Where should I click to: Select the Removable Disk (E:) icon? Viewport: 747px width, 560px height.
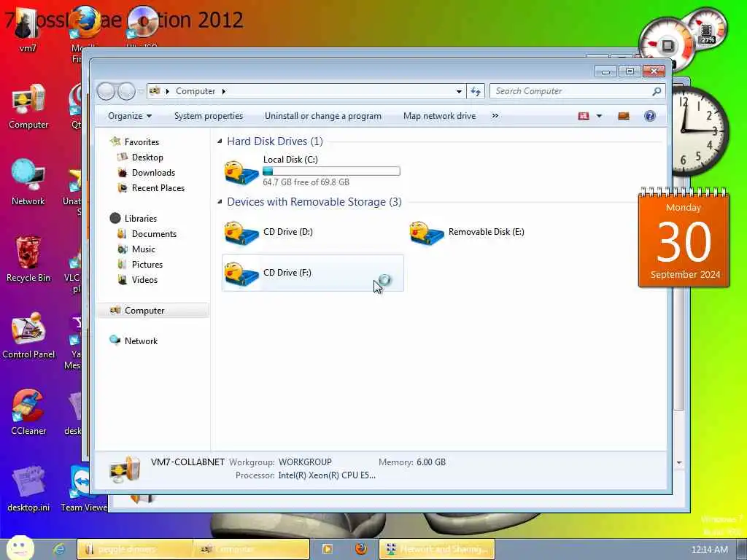point(427,233)
